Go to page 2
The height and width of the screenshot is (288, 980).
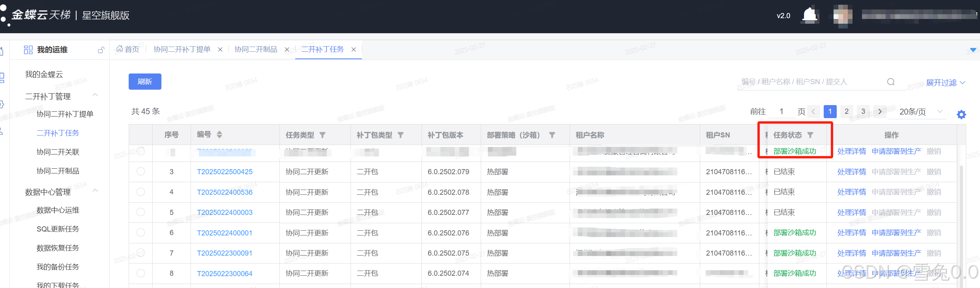coord(847,112)
